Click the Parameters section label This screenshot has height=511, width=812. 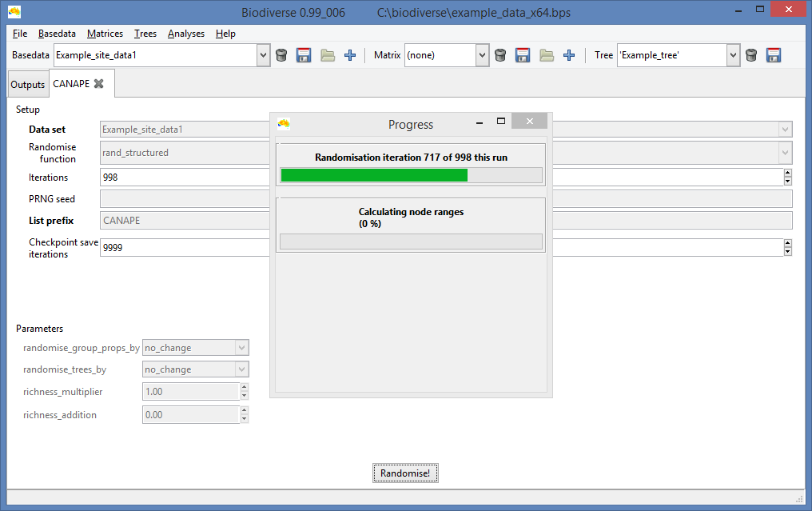point(39,329)
